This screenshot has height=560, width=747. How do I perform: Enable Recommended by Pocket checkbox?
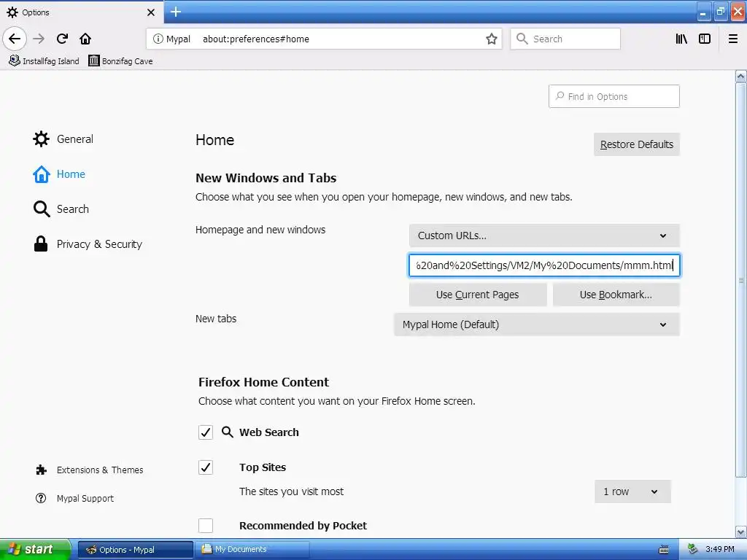pyautogui.click(x=205, y=526)
